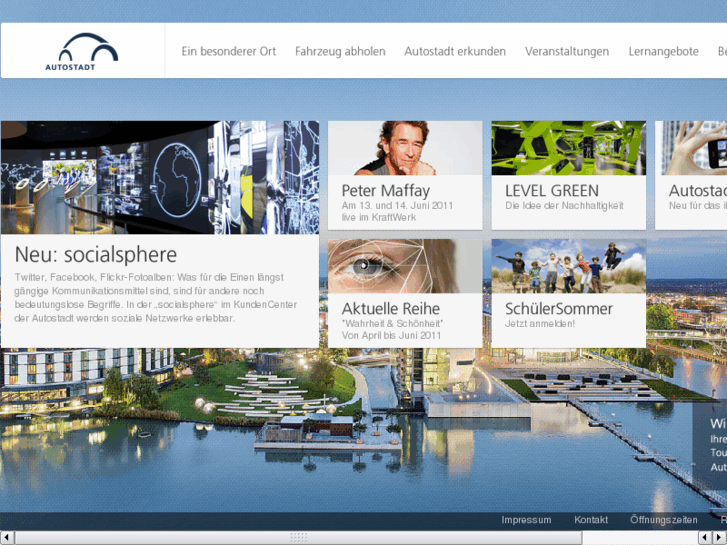The image size is (727, 545).
Task: Click 'Neu: socialsphere' headline
Action: 96,255
